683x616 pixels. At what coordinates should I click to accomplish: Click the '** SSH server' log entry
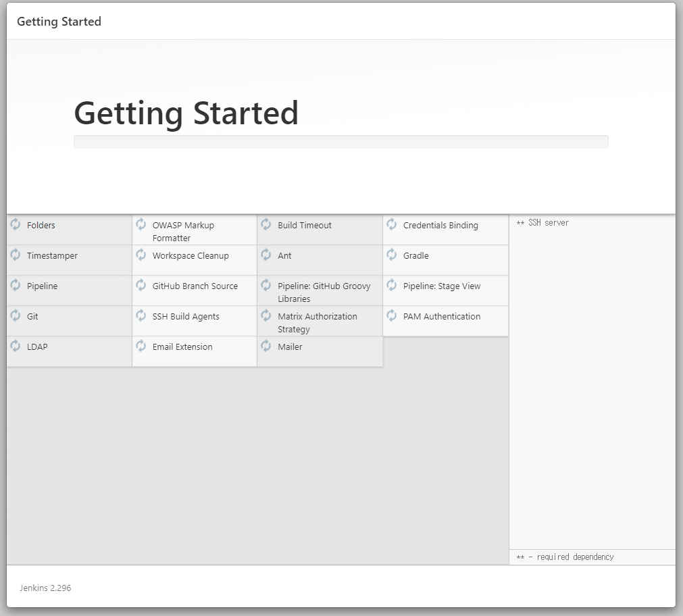point(542,223)
